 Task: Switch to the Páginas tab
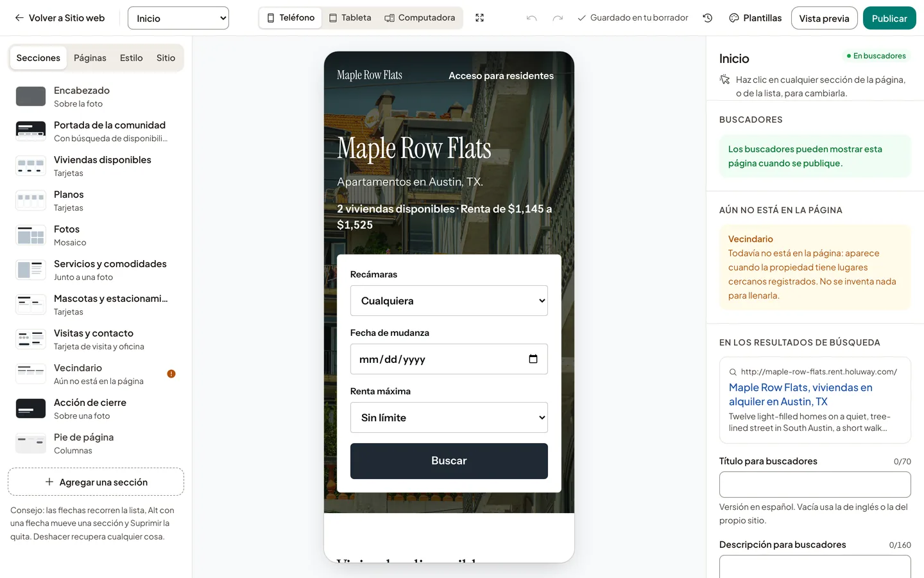point(90,58)
